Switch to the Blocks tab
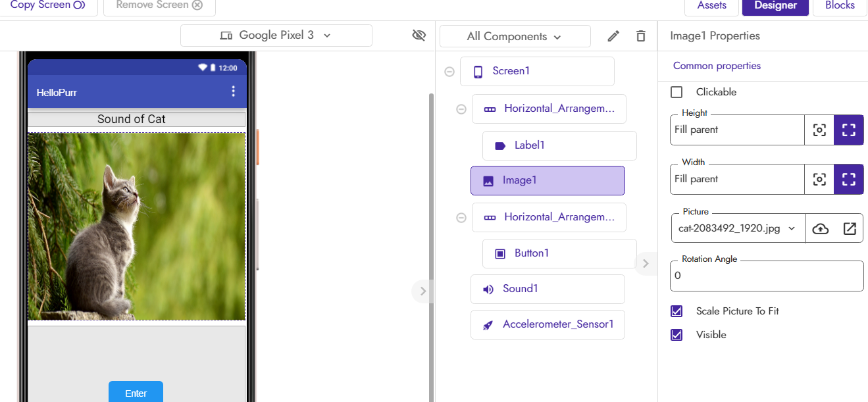The height and width of the screenshot is (402, 868). coord(840,6)
